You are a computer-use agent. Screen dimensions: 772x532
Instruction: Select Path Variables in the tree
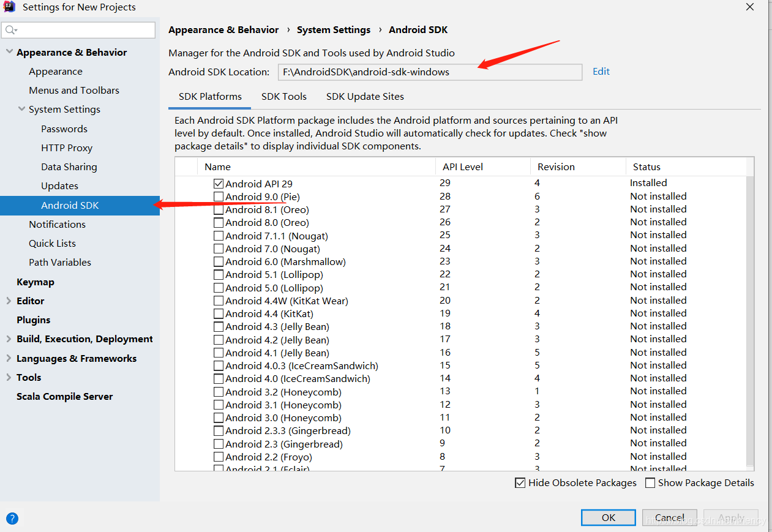pos(60,262)
